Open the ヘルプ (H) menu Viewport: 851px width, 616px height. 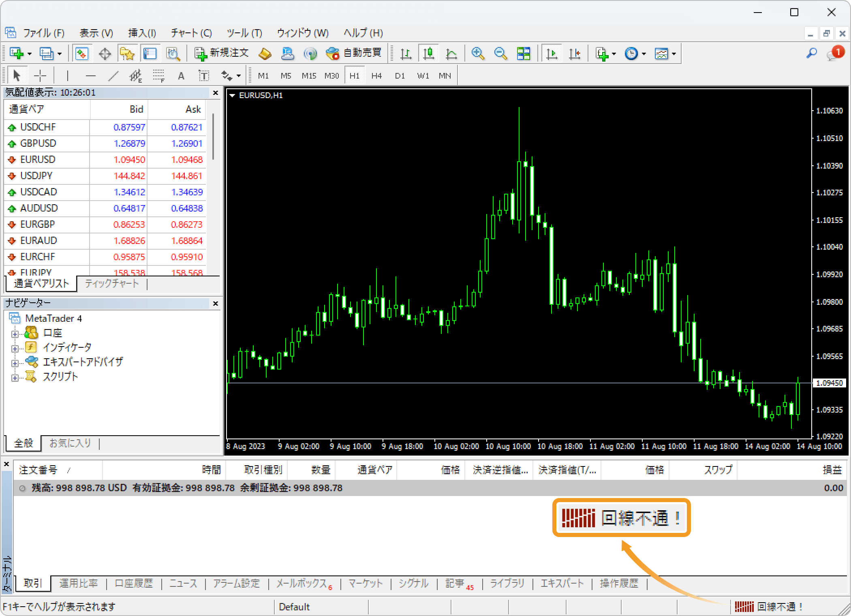click(363, 33)
